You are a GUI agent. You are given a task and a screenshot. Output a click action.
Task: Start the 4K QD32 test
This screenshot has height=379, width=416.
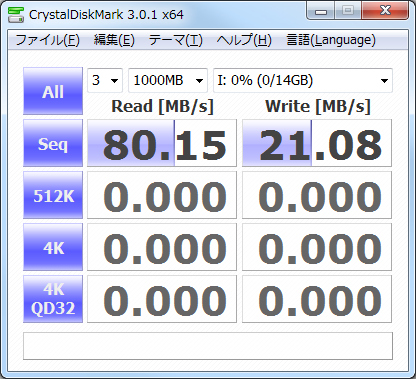[x=53, y=299]
